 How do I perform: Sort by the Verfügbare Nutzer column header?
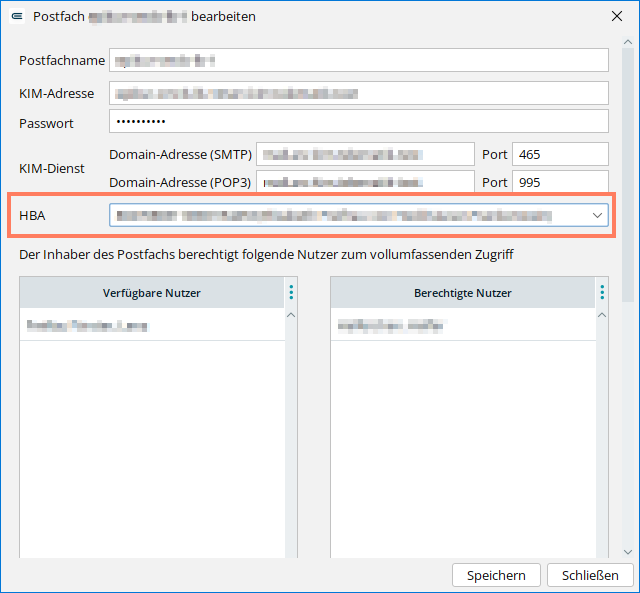pyautogui.click(x=152, y=293)
